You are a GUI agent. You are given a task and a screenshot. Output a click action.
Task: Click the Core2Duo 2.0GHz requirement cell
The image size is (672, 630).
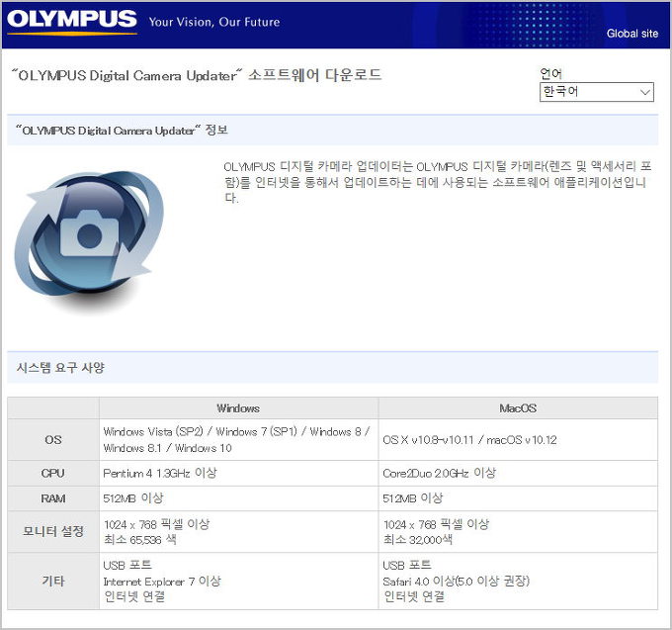(x=440, y=473)
